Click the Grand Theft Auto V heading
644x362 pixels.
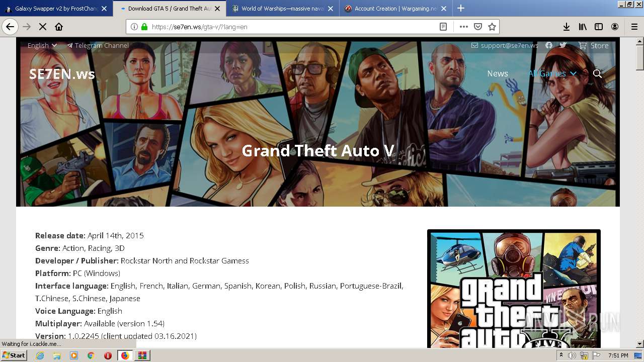pos(318,150)
